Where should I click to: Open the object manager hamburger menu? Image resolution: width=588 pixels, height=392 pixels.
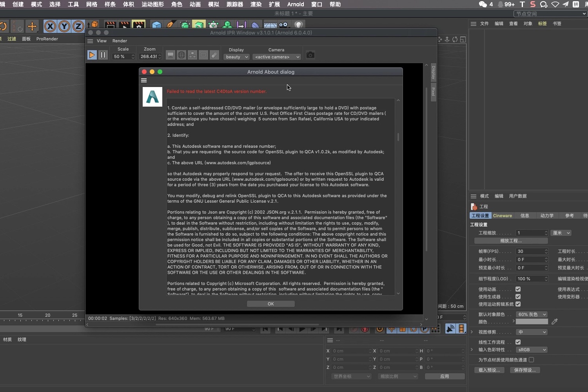[x=474, y=24]
